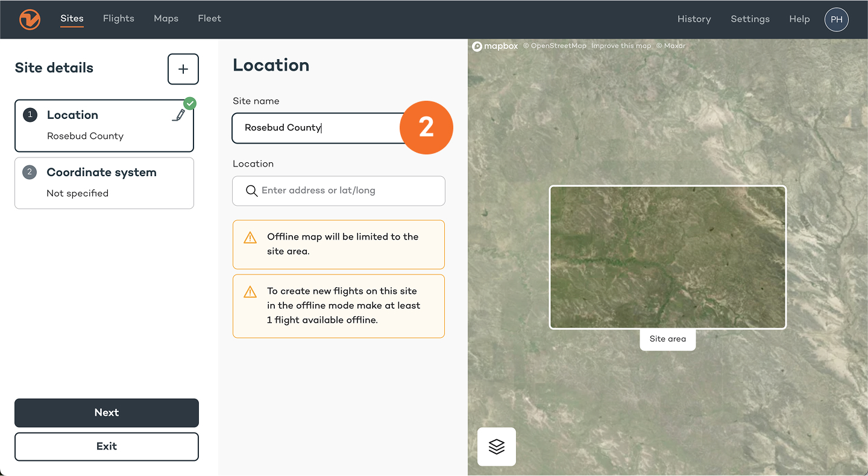Click the green checkmark on Location step

190,103
